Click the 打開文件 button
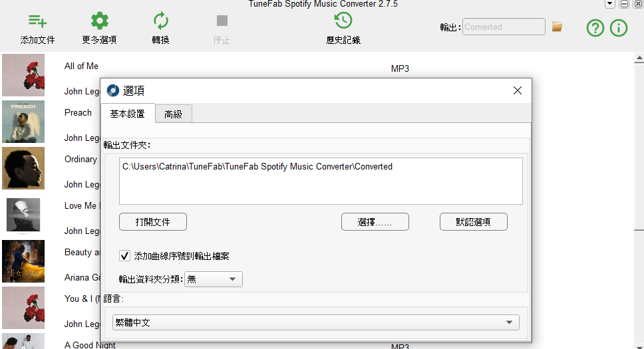The image size is (644, 349). click(153, 222)
